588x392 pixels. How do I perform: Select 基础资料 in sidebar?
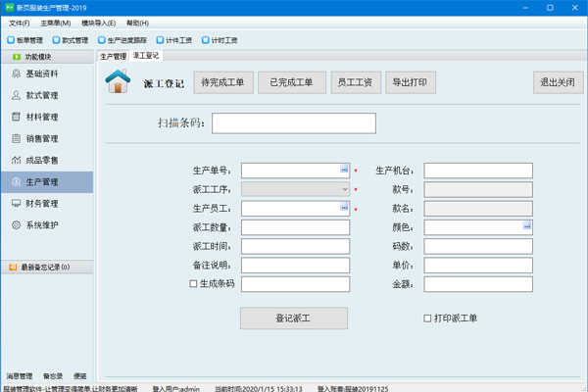pos(47,73)
